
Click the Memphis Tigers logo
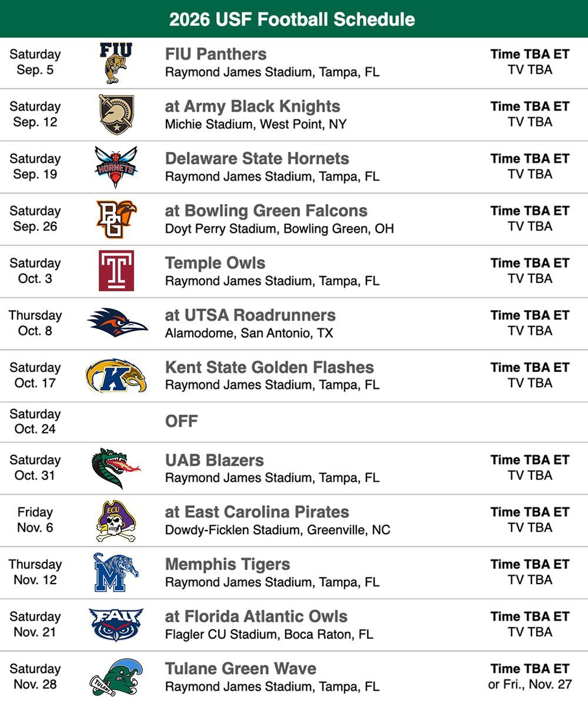point(116,572)
